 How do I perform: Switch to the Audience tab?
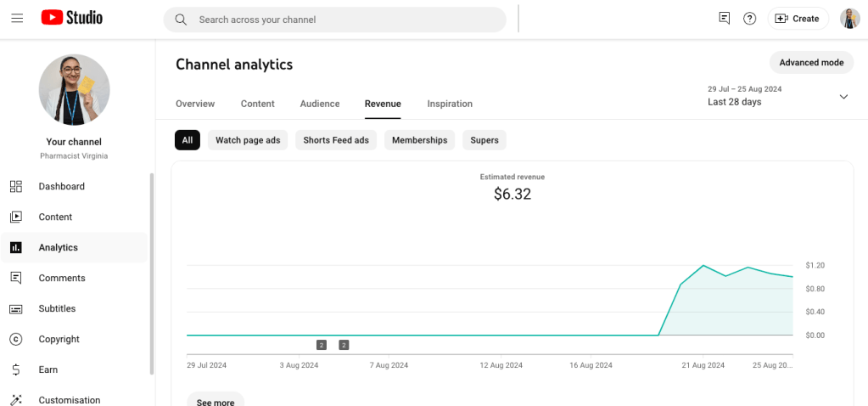[x=320, y=104]
